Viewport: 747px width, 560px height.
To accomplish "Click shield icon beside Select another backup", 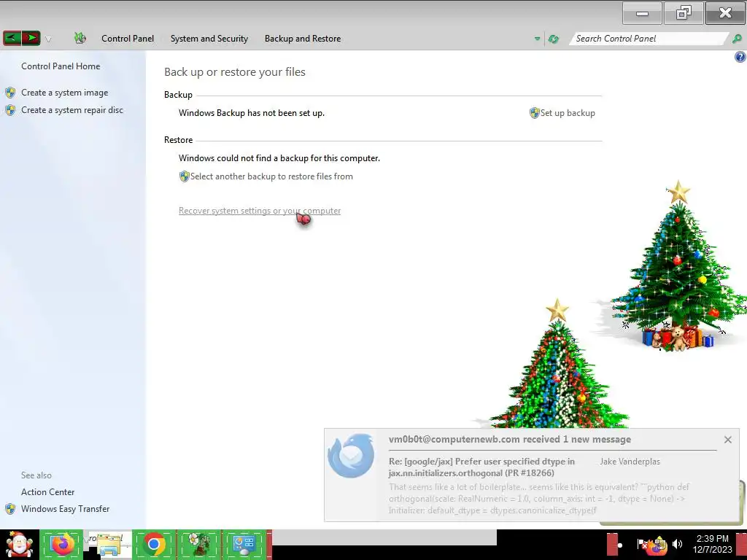I will [x=185, y=176].
